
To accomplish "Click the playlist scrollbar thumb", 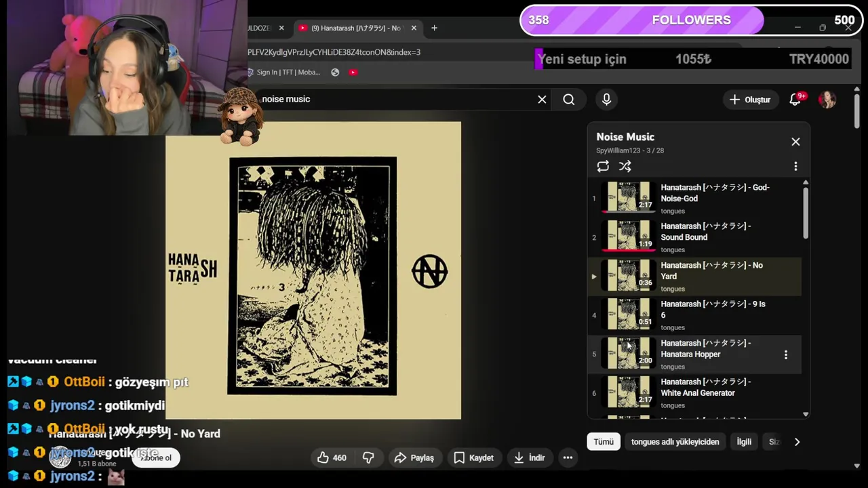I will 806,213.
